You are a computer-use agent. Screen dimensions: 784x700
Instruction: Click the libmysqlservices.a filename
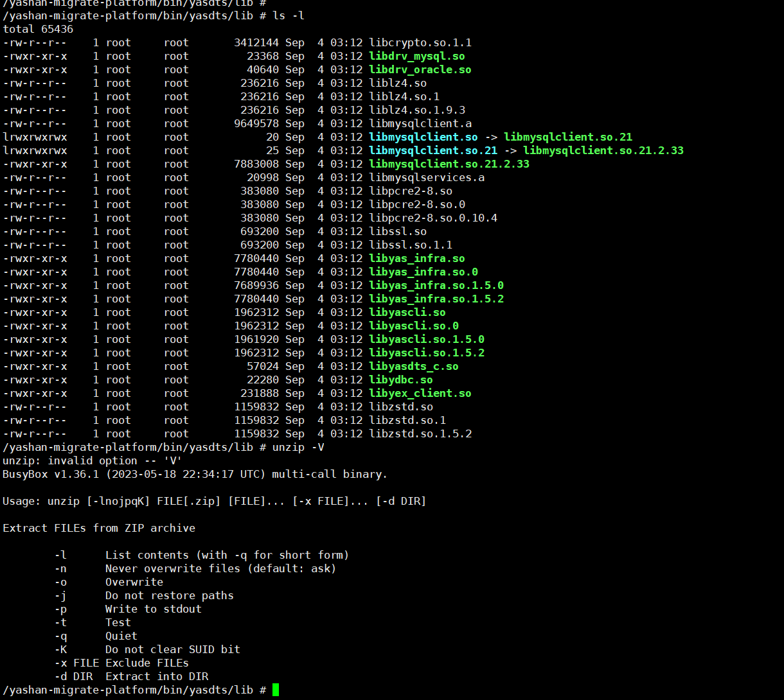pos(426,177)
